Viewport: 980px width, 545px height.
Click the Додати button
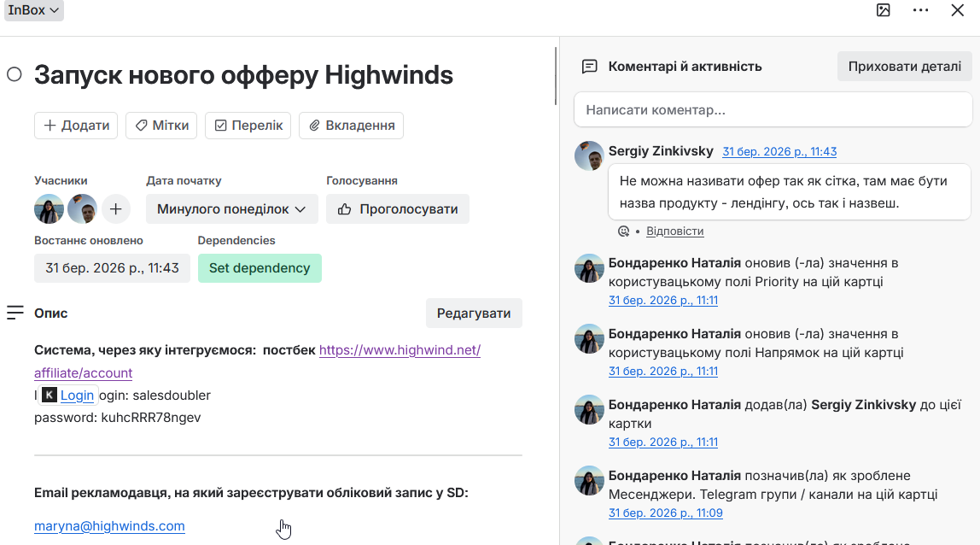coord(76,125)
